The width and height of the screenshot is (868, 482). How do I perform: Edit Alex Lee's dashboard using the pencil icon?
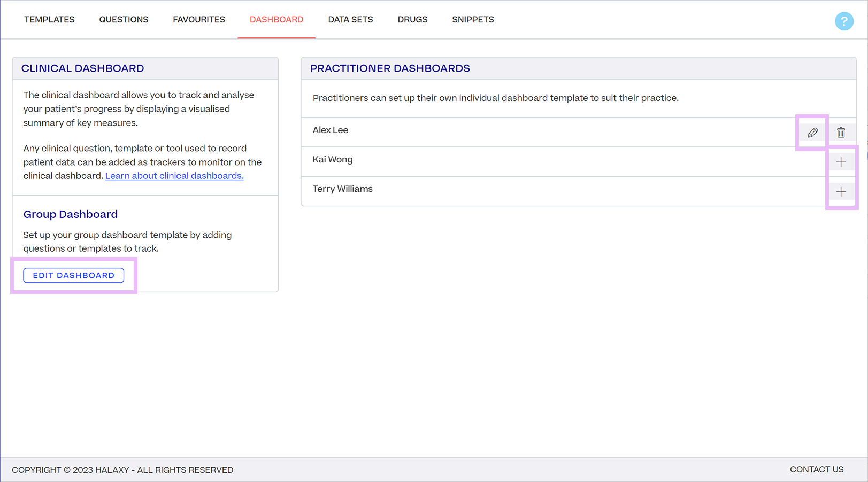click(812, 132)
